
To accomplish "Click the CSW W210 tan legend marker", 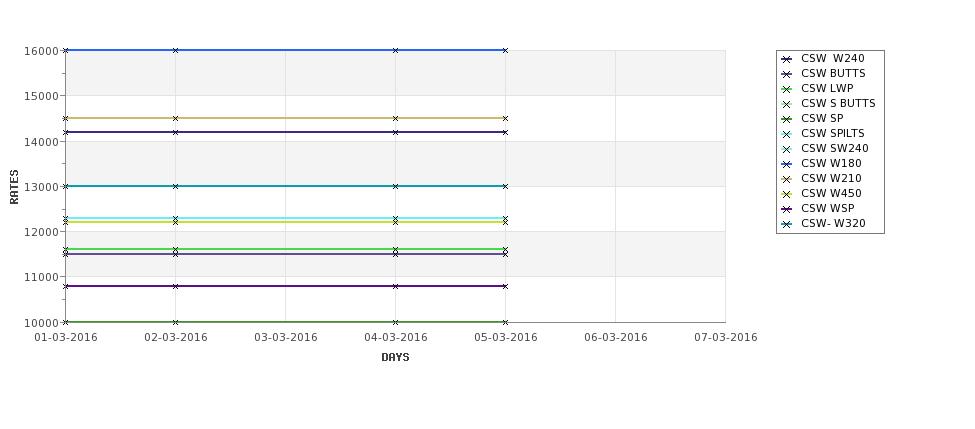I will pos(787,179).
